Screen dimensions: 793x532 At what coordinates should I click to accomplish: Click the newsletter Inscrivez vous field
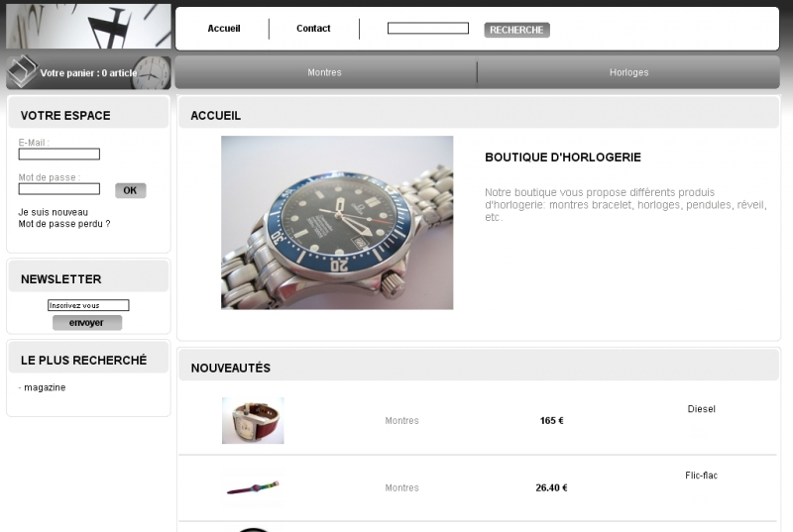(x=88, y=305)
